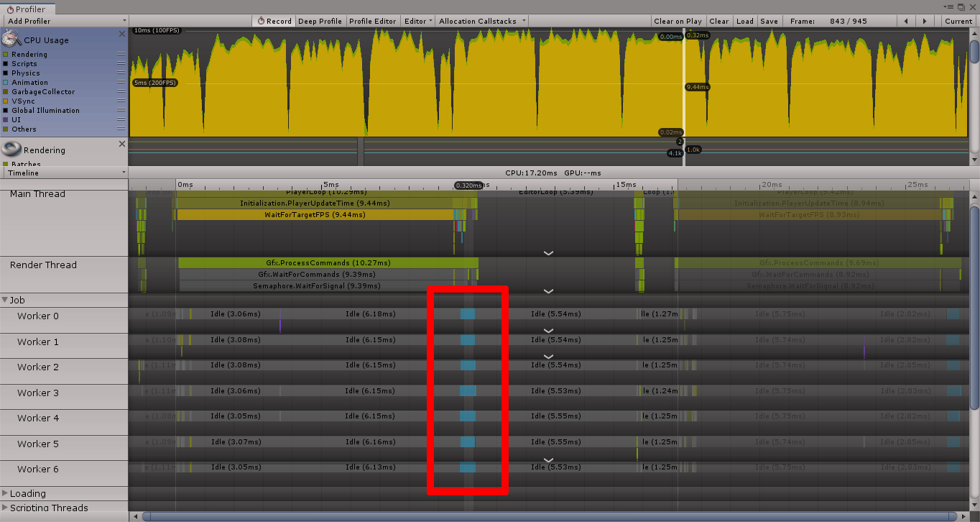Image resolution: width=980 pixels, height=522 pixels.
Task: Open the Add Profiler dropdown
Action: coord(65,21)
